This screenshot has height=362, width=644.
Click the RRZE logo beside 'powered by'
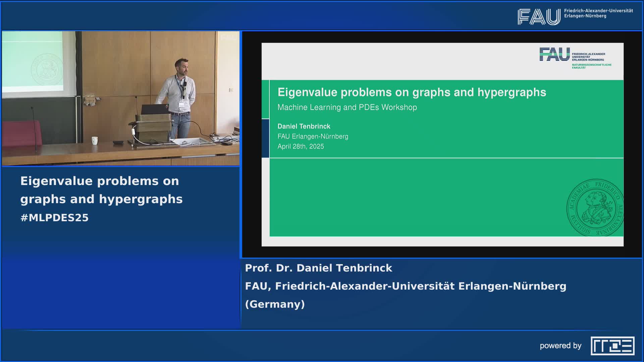point(612,346)
